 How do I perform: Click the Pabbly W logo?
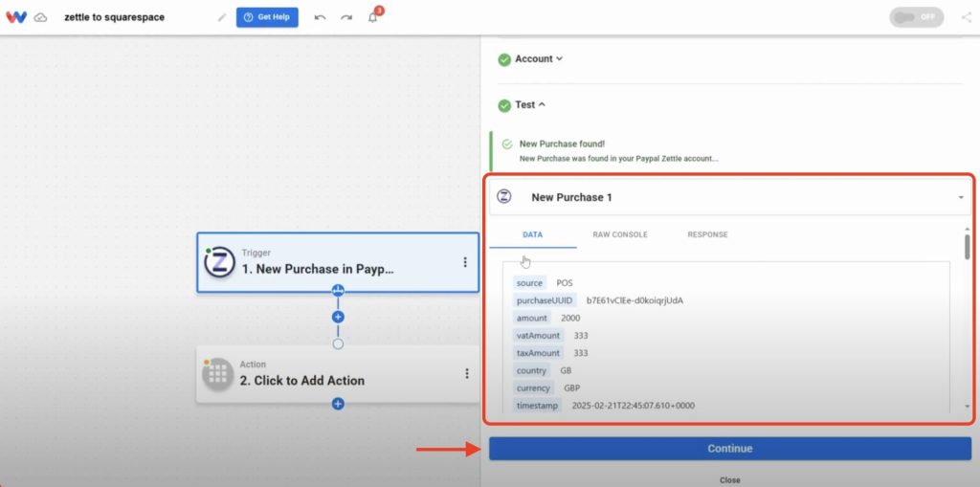[x=16, y=17]
